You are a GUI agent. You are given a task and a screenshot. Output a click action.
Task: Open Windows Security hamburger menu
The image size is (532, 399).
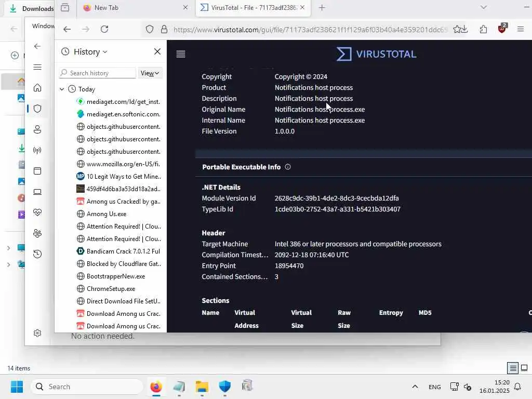pyautogui.click(x=37, y=67)
